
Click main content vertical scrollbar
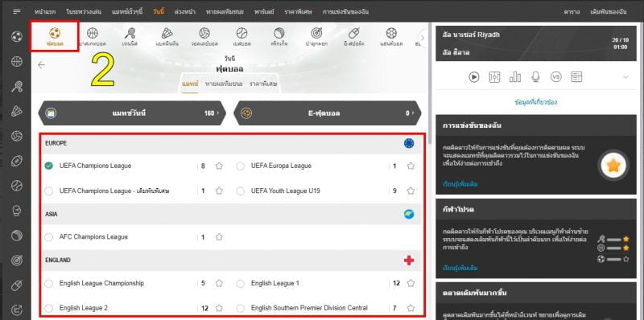pos(430,82)
